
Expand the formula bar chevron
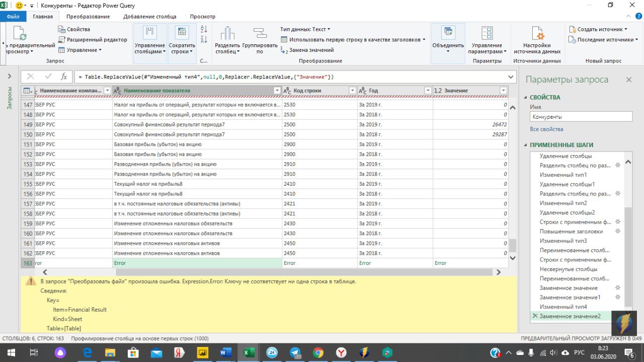(x=512, y=77)
